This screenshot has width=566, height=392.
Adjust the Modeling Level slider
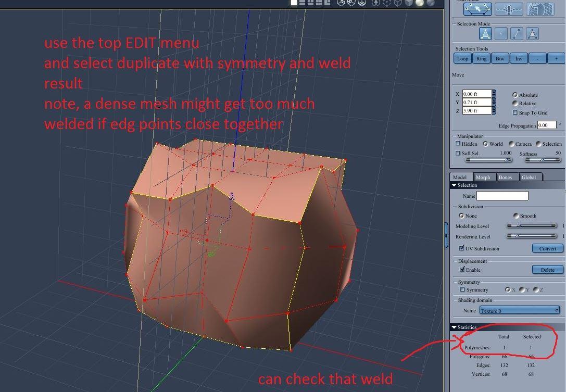point(531,225)
